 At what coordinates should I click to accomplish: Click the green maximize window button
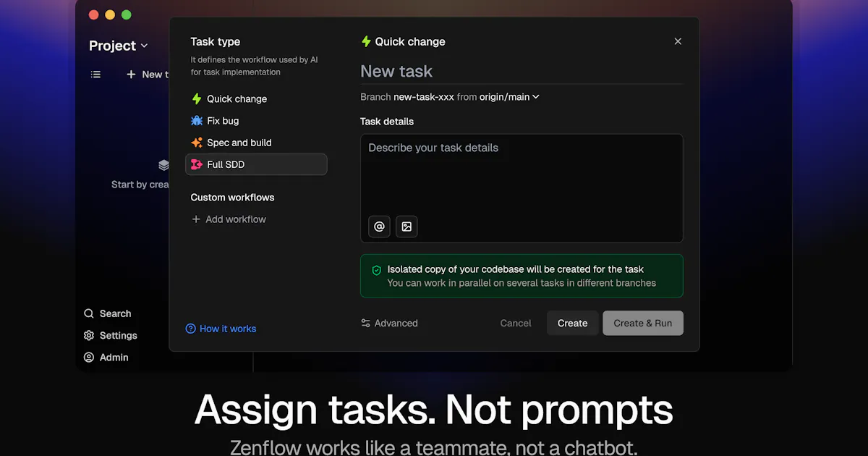click(x=127, y=14)
